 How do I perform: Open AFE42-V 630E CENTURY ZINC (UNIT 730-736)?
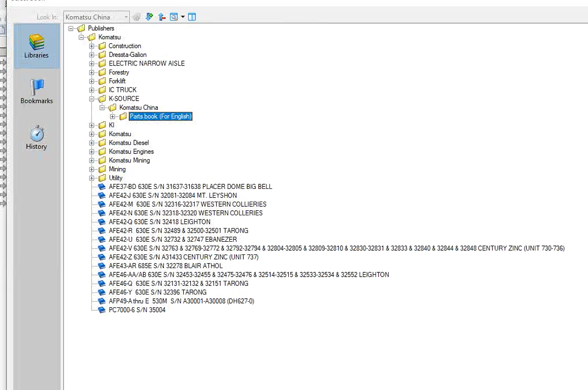[337, 248]
